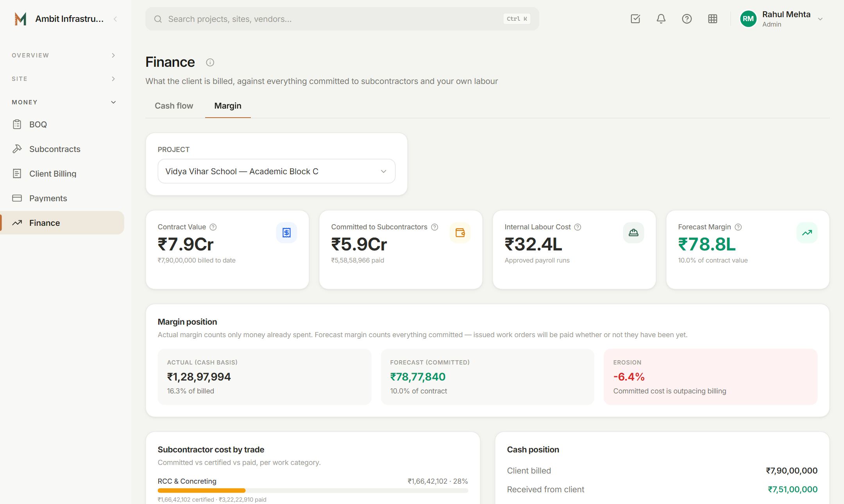844x504 pixels.
Task: Open the Finance sidebar item
Action: coord(62,223)
